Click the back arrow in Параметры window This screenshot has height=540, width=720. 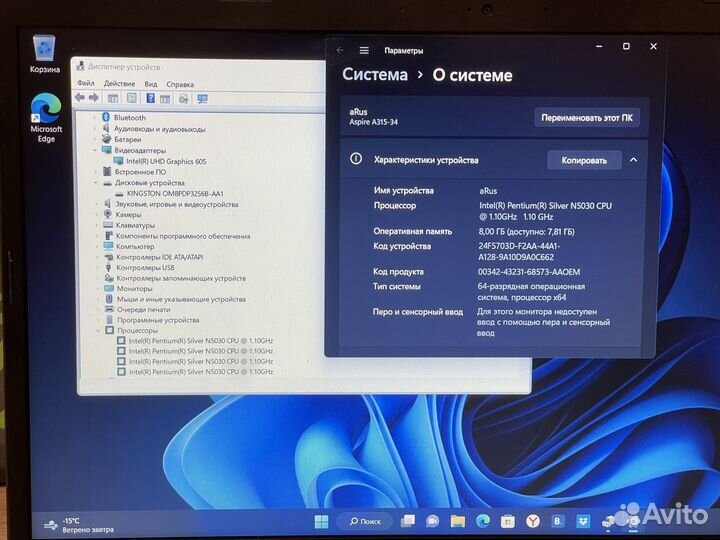point(340,50)
